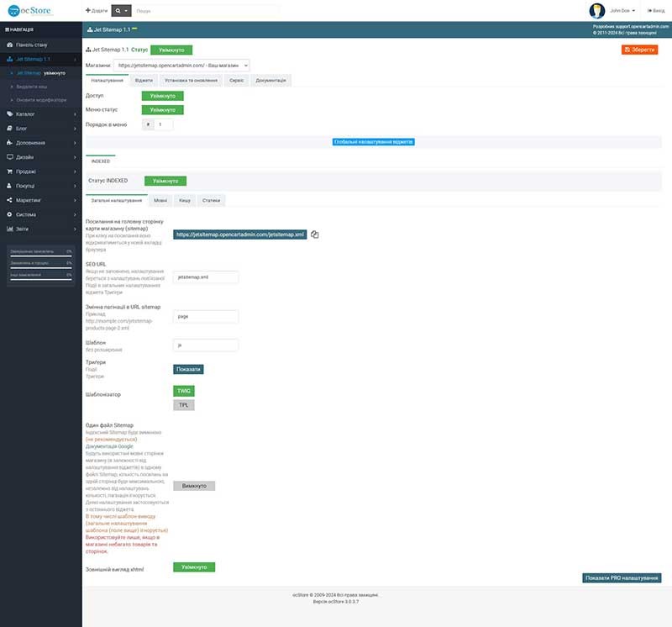This screenshot has width=672, height=627.
Task: Switch to the Віджети tab
Action: point(144,81)
